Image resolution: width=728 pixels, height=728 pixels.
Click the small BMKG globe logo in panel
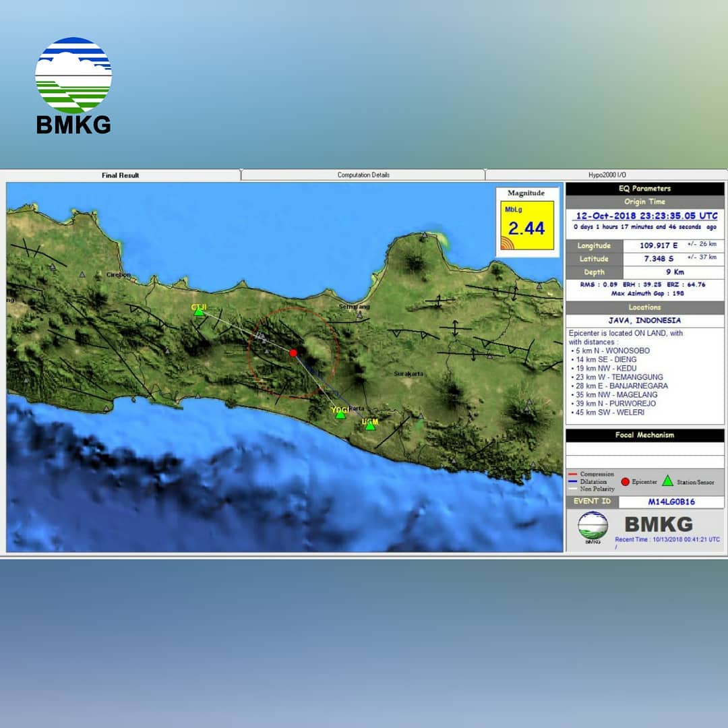click(x=593, y=526)
